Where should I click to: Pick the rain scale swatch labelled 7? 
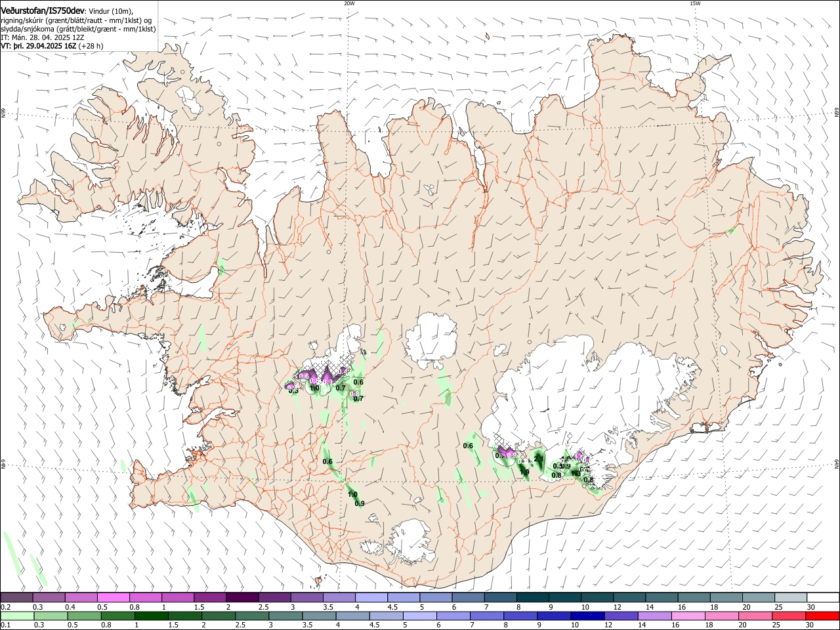coord(486,616)
